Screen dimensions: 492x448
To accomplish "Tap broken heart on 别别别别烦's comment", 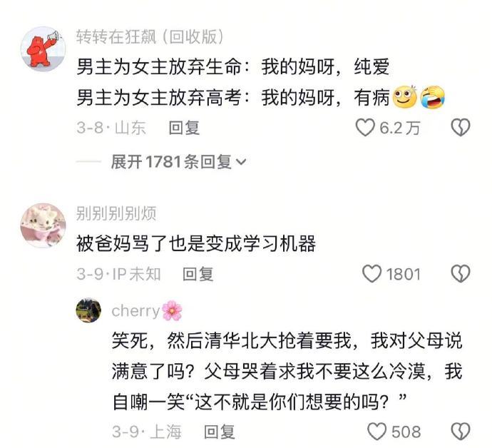I will [x=461, y=274].
